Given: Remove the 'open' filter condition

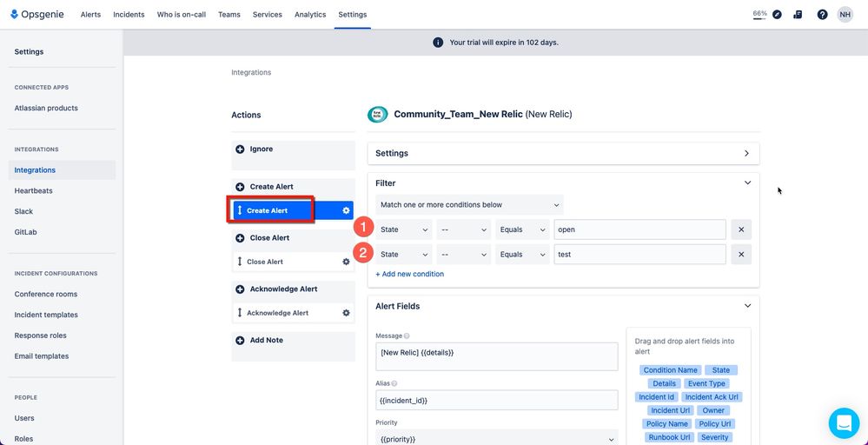Looking at the screenshot, I should click(741, 229).
